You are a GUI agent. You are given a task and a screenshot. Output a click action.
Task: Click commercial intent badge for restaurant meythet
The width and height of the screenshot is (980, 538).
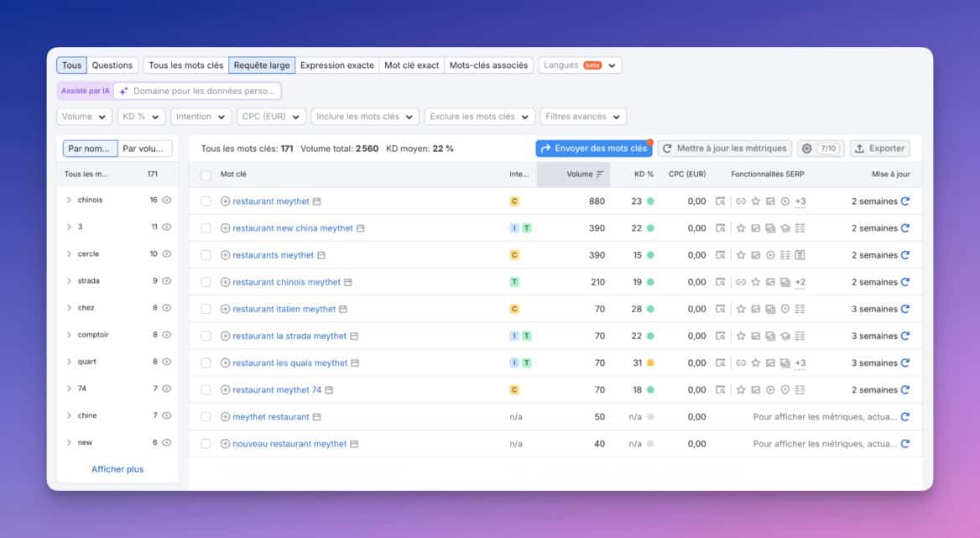tap(514, 201)
